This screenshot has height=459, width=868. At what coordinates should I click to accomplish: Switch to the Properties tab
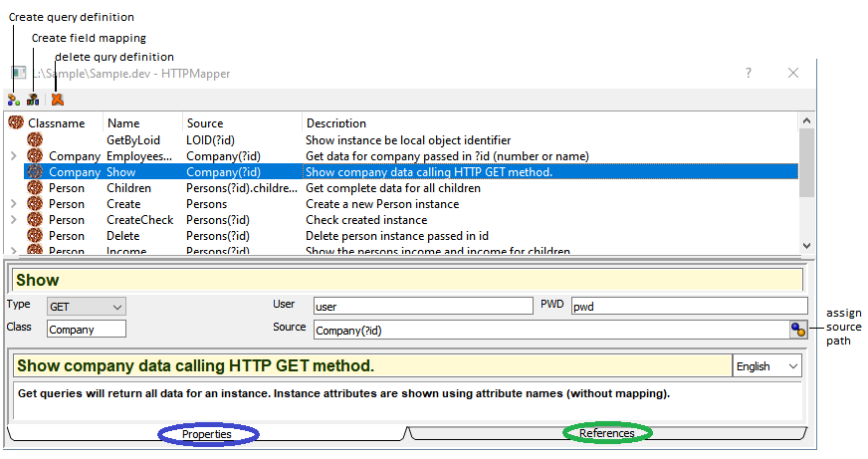click(x=207, y=434)
